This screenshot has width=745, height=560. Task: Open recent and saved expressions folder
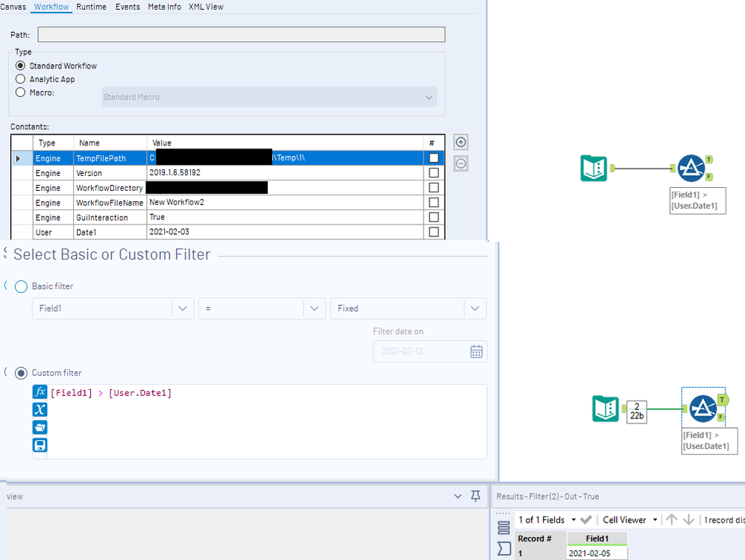click(40, 427)
